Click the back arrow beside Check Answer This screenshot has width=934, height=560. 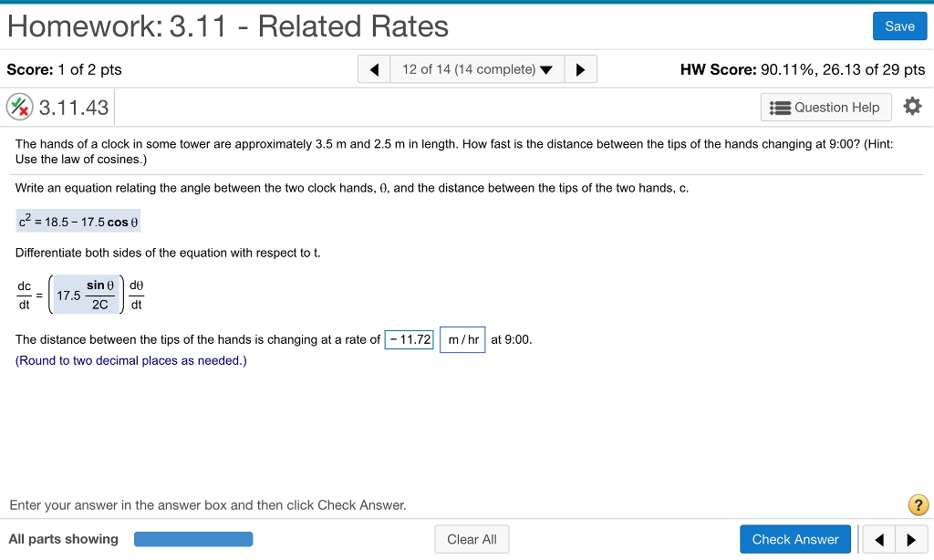tap(878, 539)
